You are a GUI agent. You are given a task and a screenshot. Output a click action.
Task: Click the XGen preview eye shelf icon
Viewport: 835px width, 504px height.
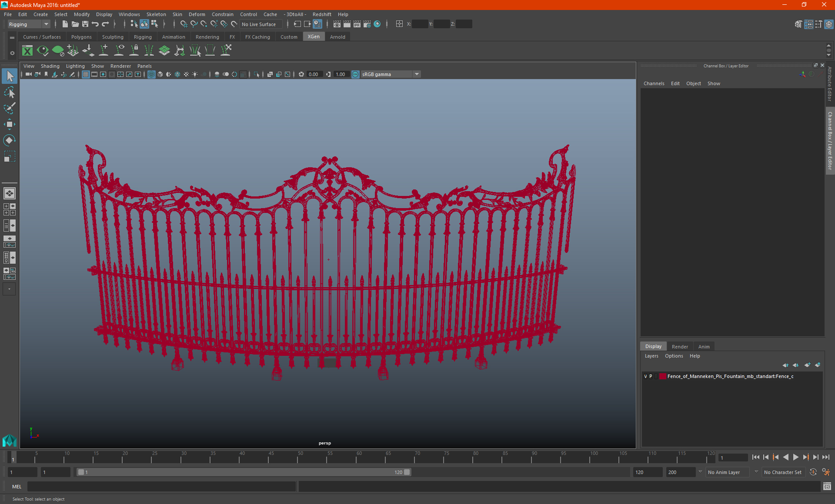[x=43, y=51]
